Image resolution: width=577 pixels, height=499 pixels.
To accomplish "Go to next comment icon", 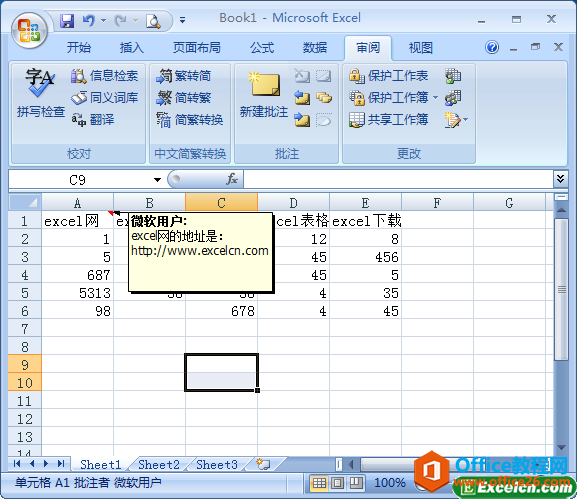I will (302, 120).
